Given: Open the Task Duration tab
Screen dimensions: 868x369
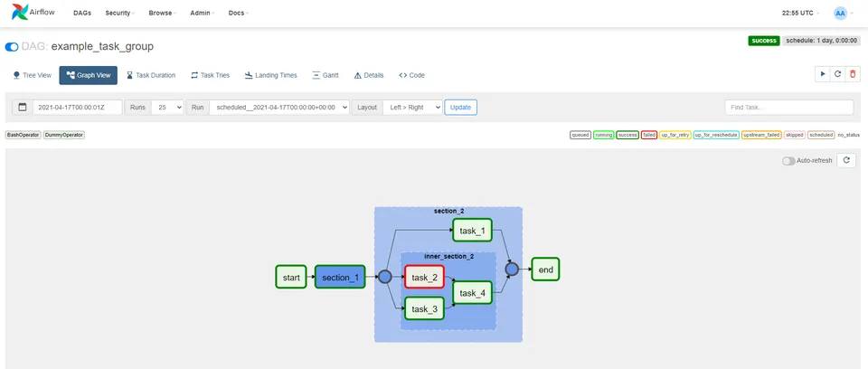Looking at the screenshot, I should click(151, 75).
